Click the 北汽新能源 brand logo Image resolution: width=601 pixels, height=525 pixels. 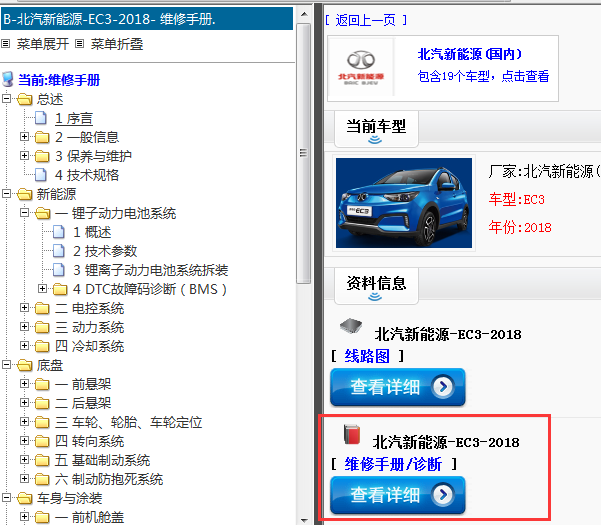[x=361, y=68]
